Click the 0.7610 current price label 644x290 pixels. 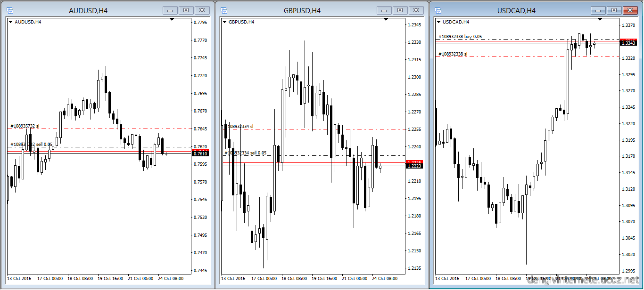[x=200, y=154]
